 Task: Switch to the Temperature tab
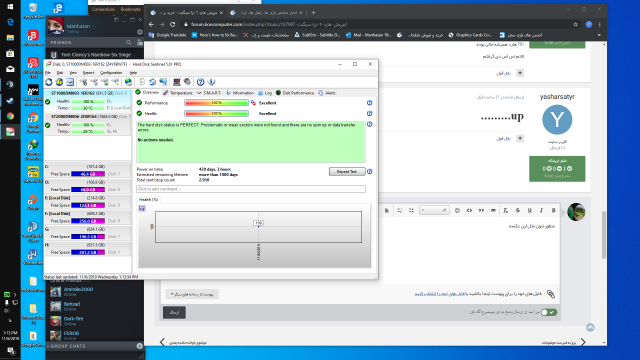tap(178, 93)
